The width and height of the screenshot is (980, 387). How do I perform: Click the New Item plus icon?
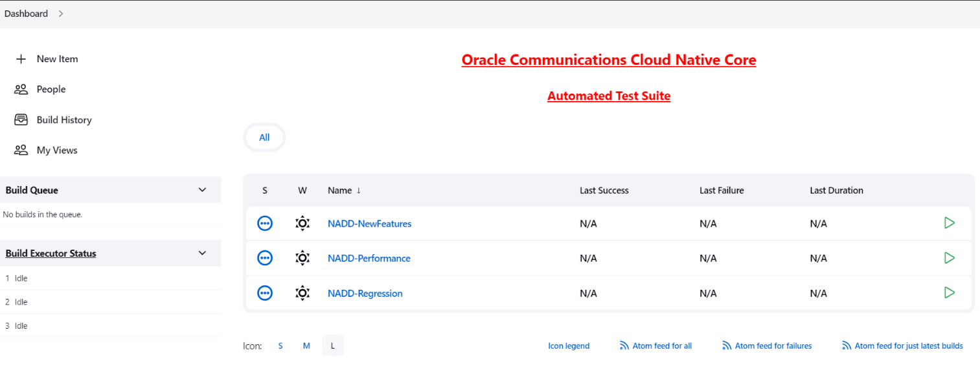click(x=20, y=58)
